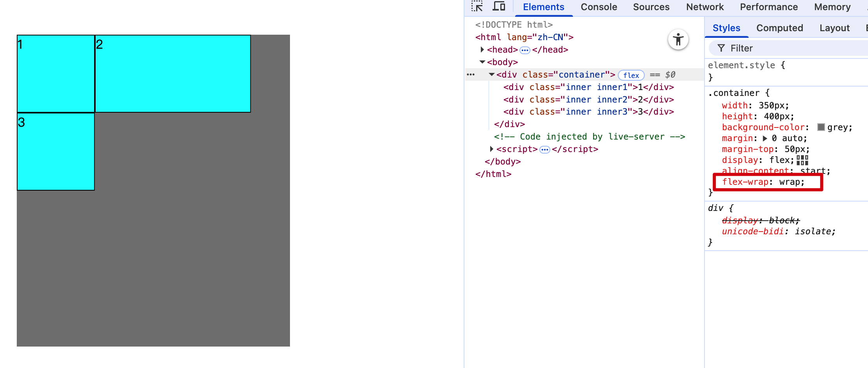Activate the inspect element picker icon
This screenshot has width=868, height=368.
tap(477, 7)
